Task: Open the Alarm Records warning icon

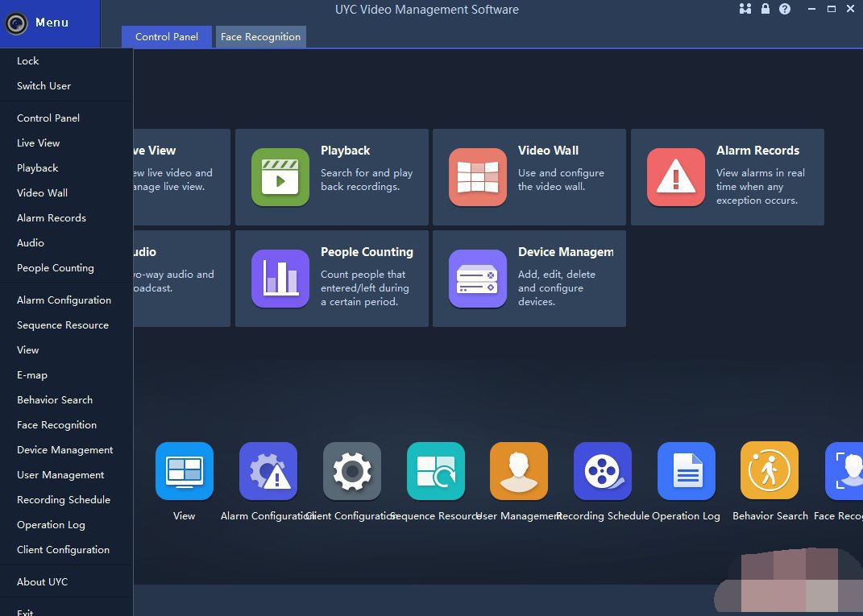Action: tap(676, 177)
